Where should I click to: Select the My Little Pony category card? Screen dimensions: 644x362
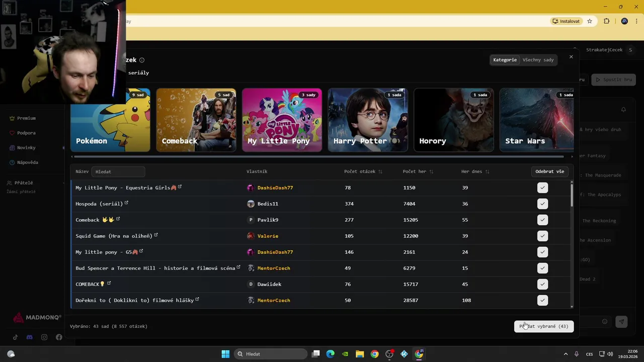click(x=282, y=120)
